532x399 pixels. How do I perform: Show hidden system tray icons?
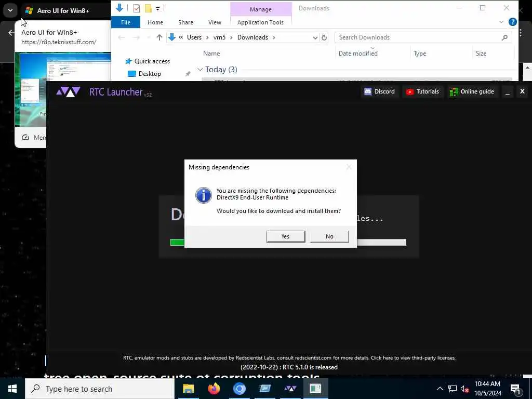click(x=440, y=389)
